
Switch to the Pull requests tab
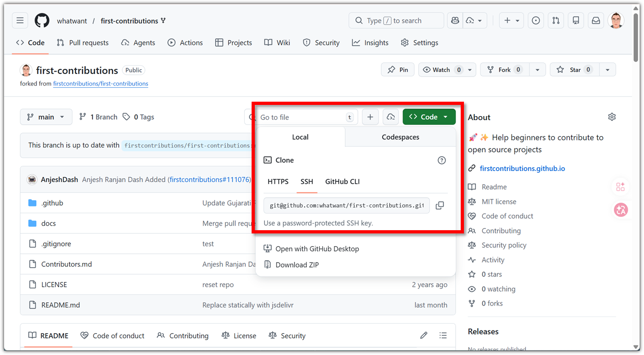pos(83,43)
